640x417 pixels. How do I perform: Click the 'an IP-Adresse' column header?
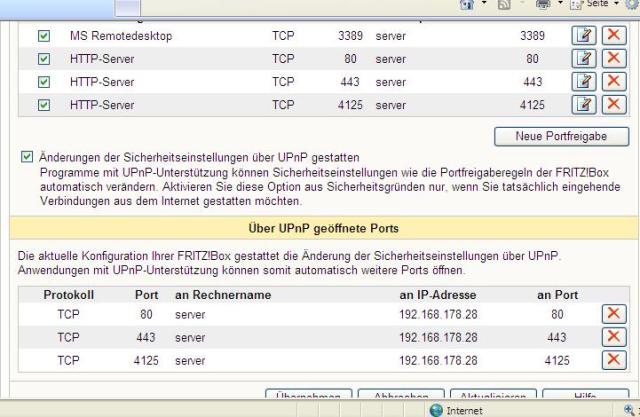pyautogui.click(x=438, y=295)
